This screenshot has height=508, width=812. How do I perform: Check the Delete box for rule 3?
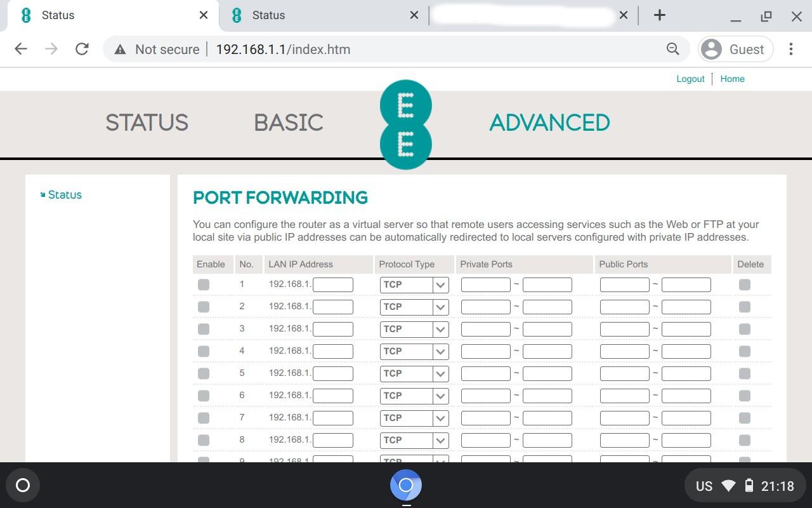pyautogui.click(x=744, y=329)
